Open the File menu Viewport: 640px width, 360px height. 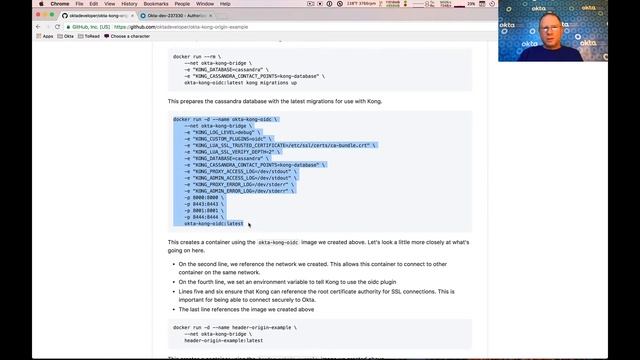tap(79, 4)
